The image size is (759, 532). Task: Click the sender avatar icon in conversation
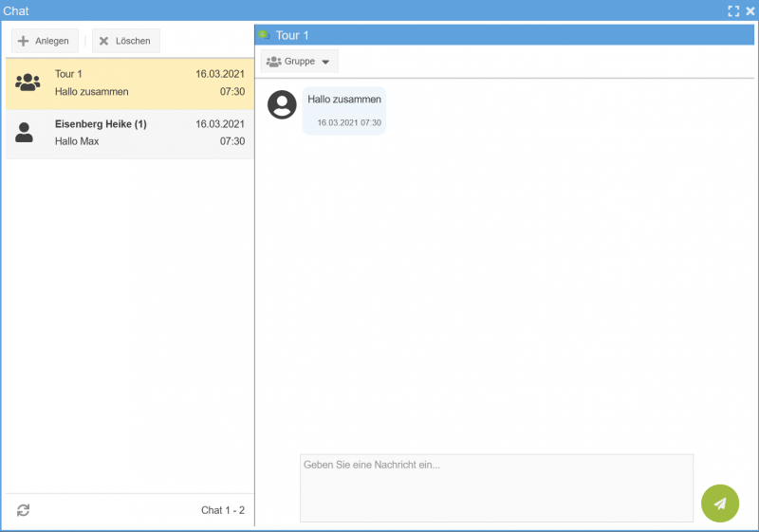tap(282, 104)
